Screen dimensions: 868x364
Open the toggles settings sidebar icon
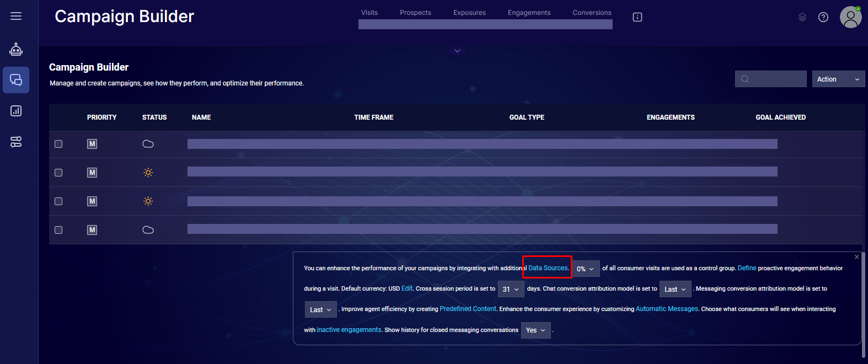point(16,142)
